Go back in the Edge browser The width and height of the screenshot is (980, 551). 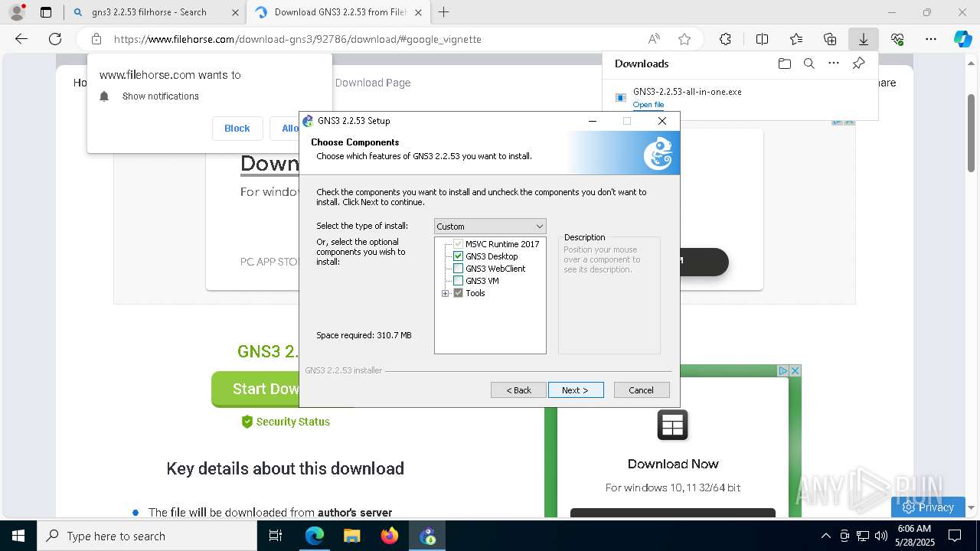pos(21,39)
